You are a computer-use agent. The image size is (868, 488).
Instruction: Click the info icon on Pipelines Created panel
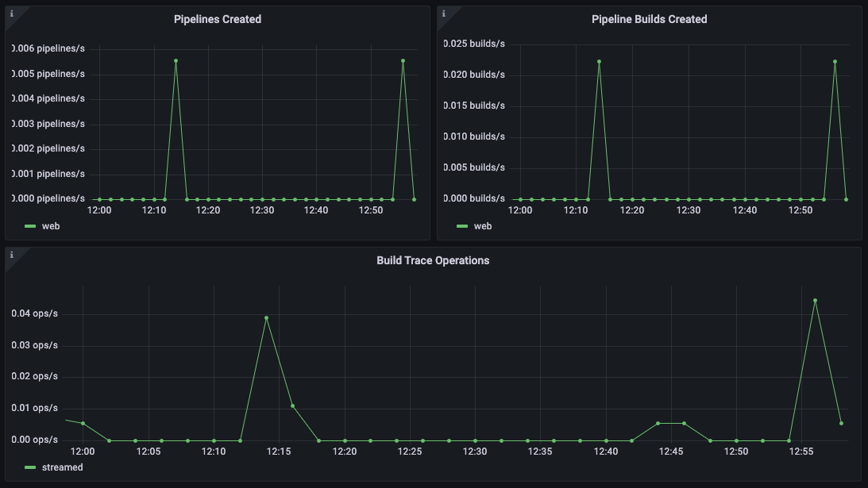pyautogui.click(x=10, y=12)
